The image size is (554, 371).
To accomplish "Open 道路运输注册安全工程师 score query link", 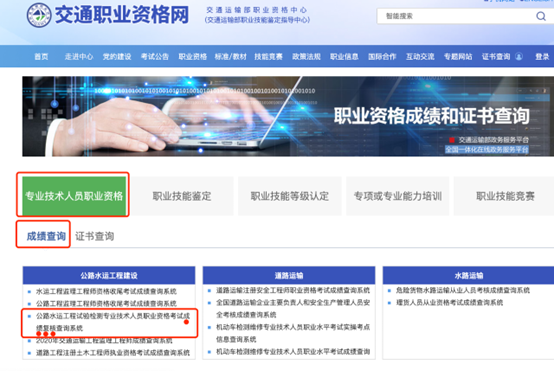I will coord(293,290).
